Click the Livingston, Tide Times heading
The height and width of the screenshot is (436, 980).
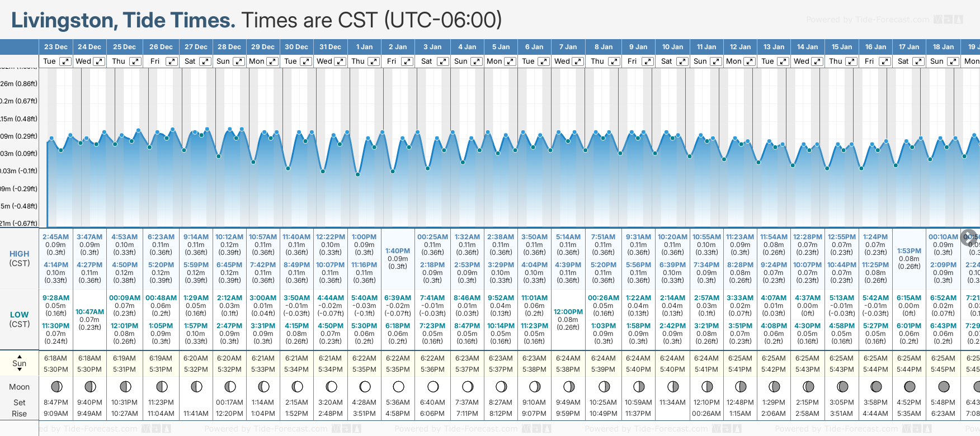pos(123,21)
